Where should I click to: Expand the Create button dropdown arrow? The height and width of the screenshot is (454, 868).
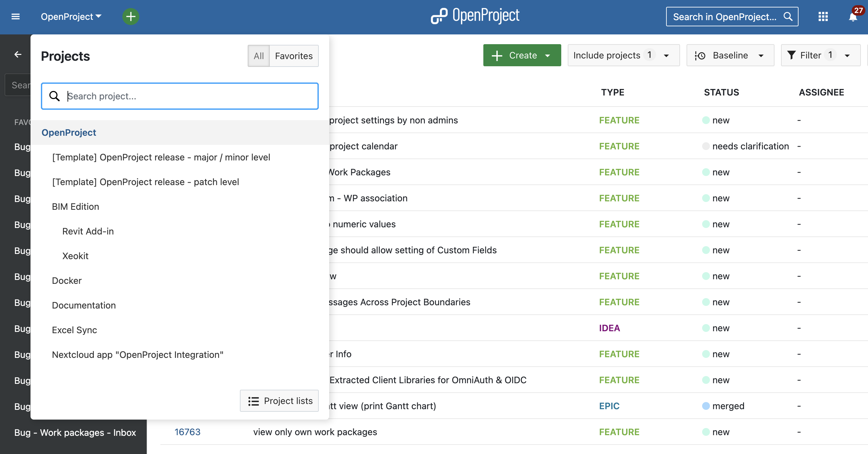pos(547,55)
